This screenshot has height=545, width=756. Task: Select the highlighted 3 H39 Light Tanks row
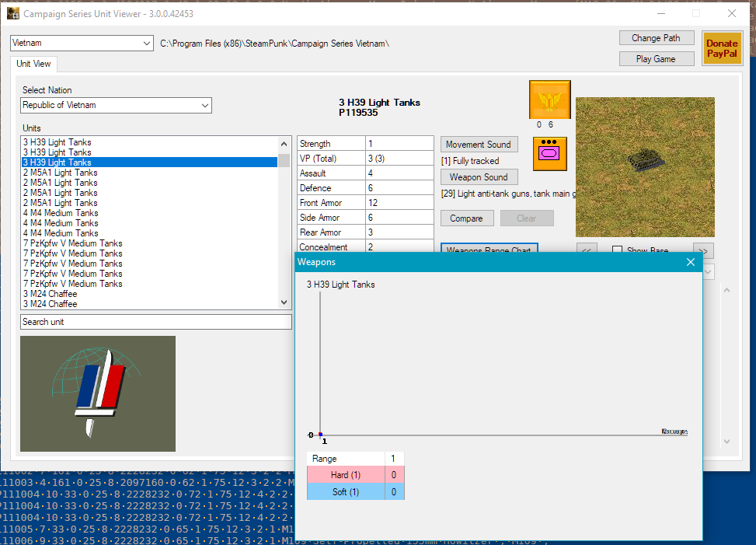pyautogui.click(x=150, y=162)
